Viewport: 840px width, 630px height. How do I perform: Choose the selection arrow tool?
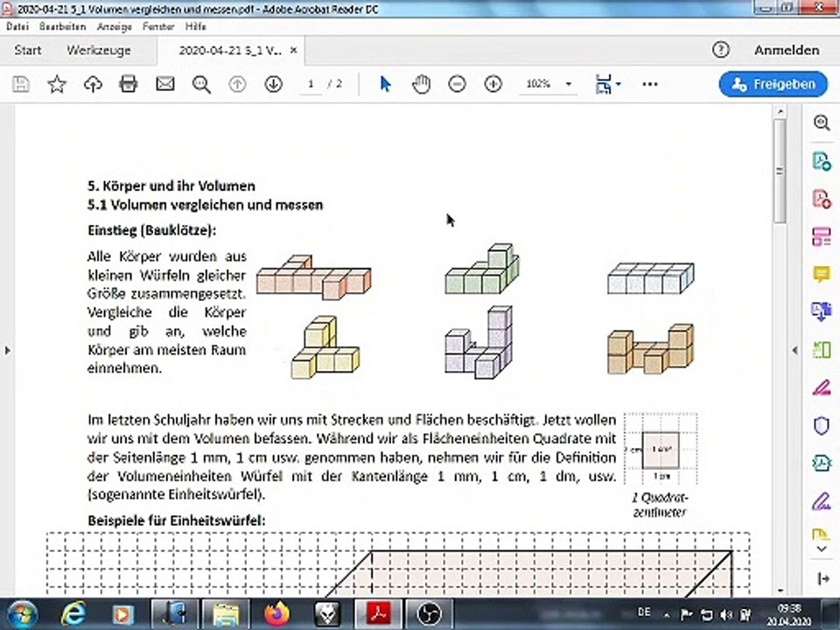tap(385, 84)
